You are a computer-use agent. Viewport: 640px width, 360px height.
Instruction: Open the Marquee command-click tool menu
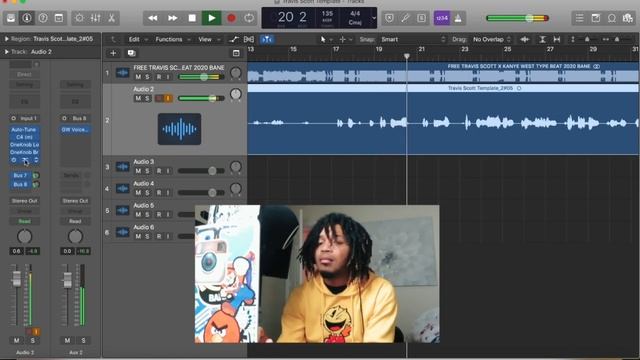(345, 40)
